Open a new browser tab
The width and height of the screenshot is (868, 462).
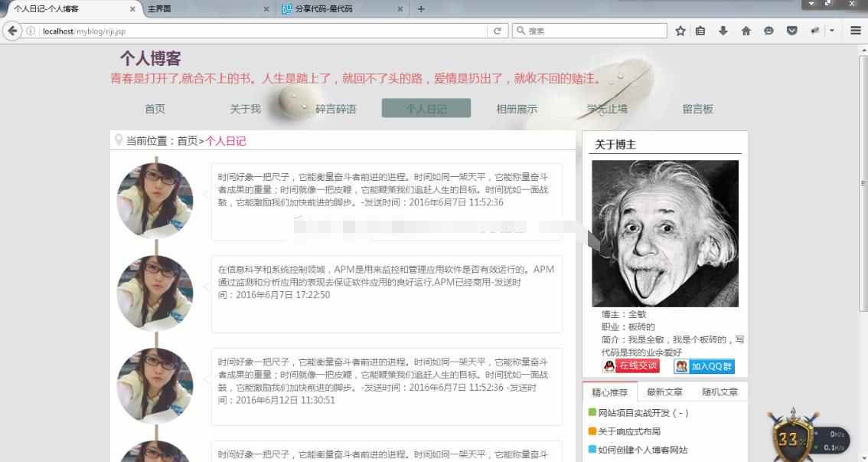click(421, 9)
